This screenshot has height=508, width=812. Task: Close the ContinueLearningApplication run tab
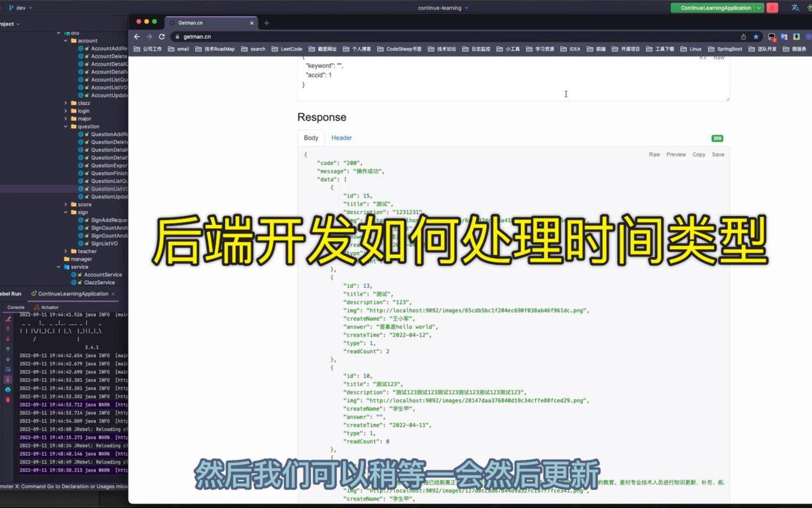113,294
